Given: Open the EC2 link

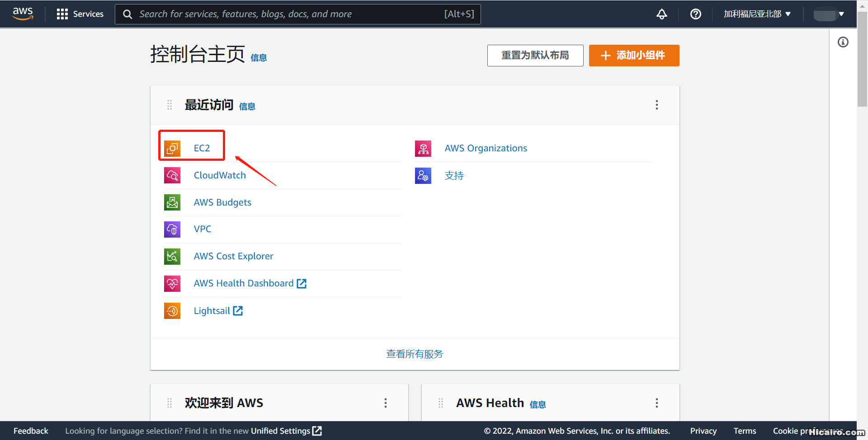Looking at the screenshot, I should click(x=202, y=148).
